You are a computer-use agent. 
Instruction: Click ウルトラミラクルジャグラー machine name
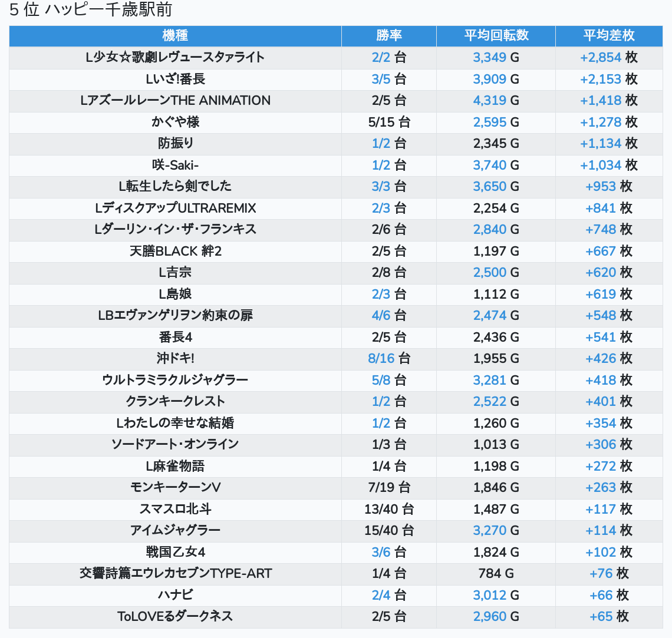click(175, 380)
